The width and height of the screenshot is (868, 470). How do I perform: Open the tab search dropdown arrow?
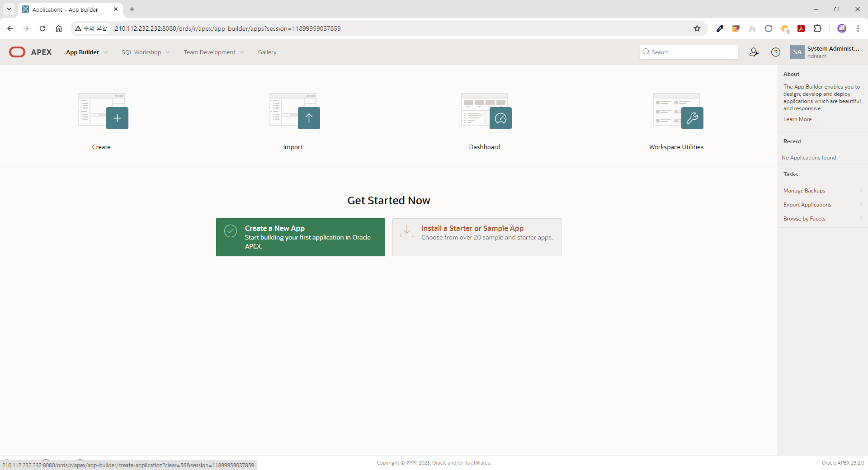9,9
